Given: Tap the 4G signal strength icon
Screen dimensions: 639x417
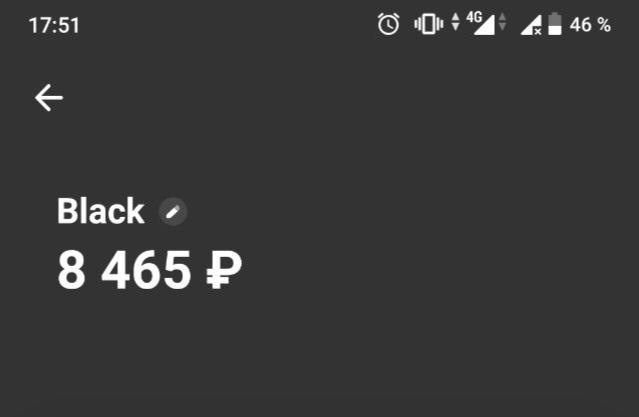Looking at the screenshot, I should tap(484, 25).
